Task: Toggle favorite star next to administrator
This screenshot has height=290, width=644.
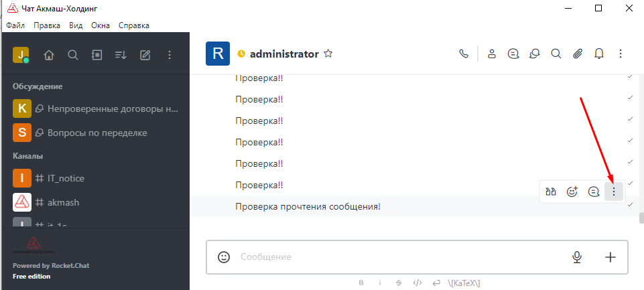Action: point(328,54)
